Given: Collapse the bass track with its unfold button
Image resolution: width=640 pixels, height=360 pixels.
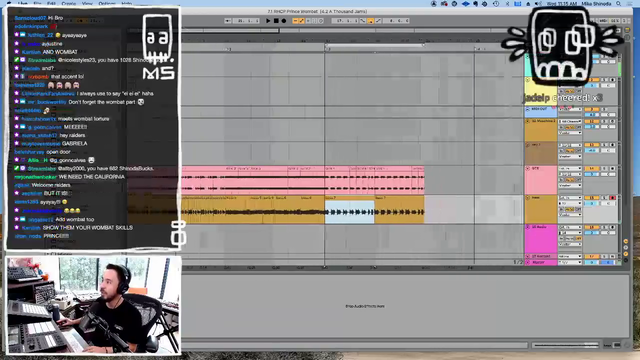Looking at the screenshot, I should click(x=528, y=198).
